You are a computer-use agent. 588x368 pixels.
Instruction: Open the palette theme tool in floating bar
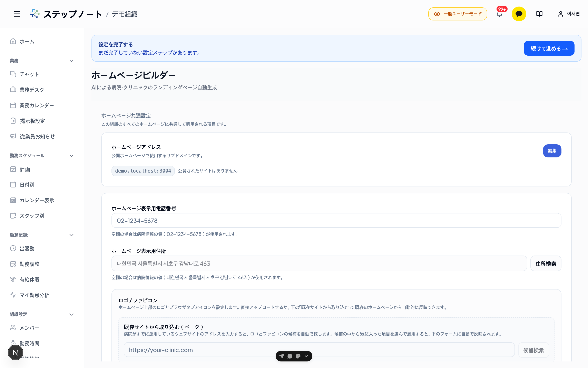[298, 356]
